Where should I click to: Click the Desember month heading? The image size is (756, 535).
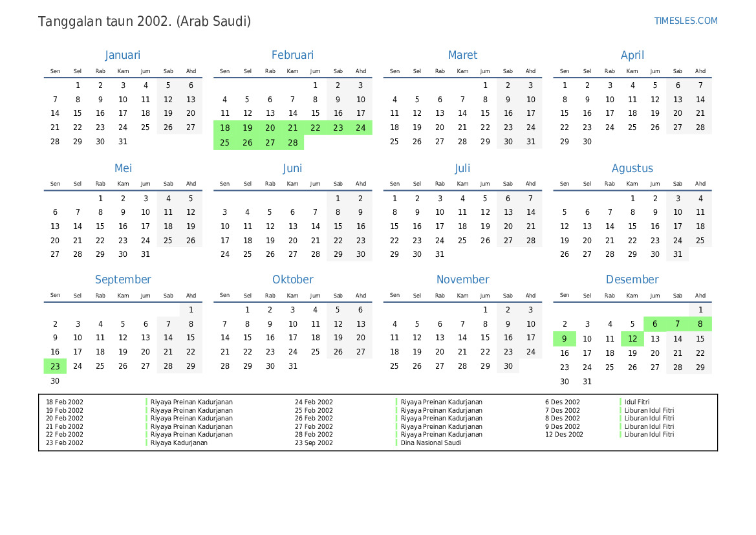point(632,279)
